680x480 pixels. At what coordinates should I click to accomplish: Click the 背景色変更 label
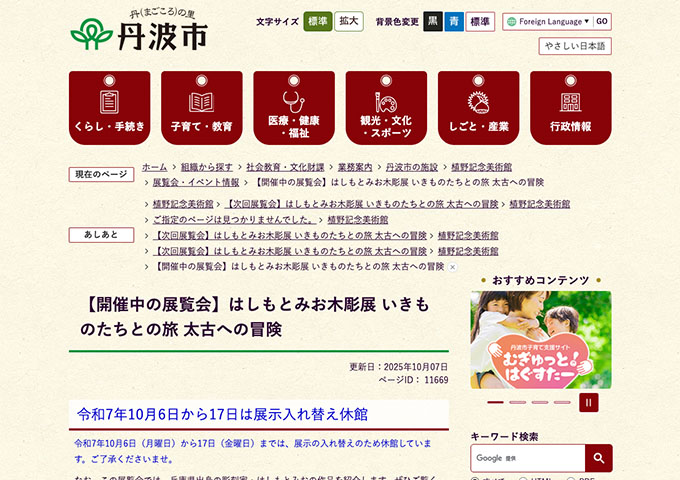[x=397, y=22]
